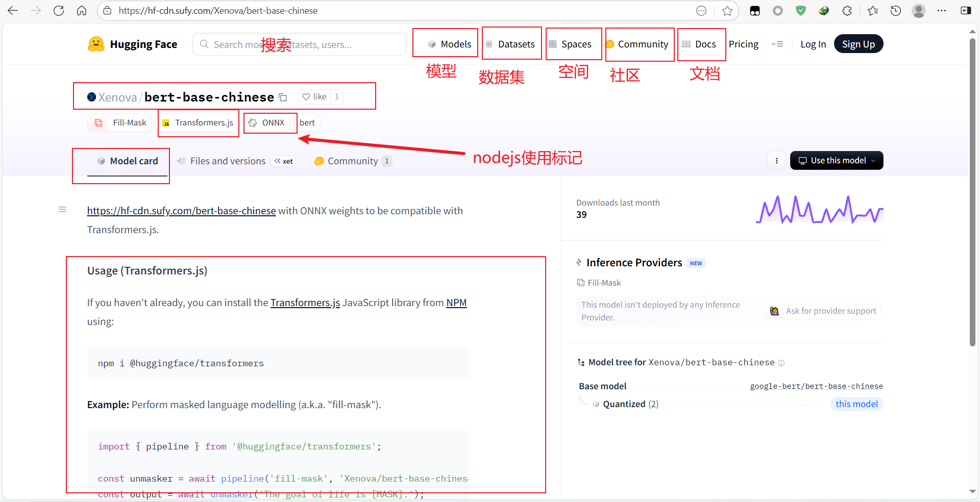
Task: Click the xet badge beside Files and versions
Action: 283,161
